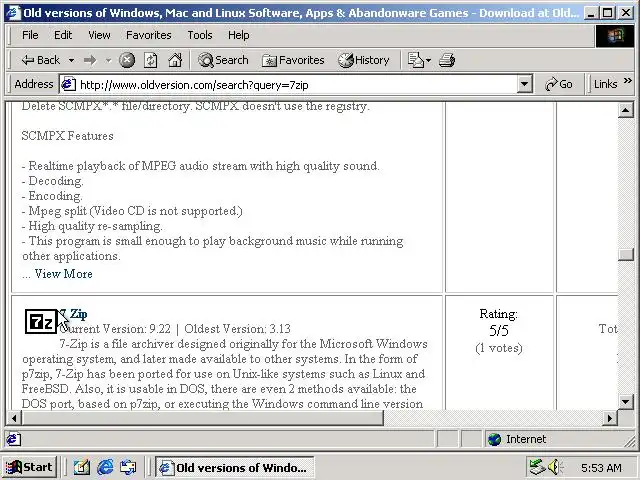Click the 7z logo thumbnail
This screenshot has height=480, width=640.
(41, 322)
